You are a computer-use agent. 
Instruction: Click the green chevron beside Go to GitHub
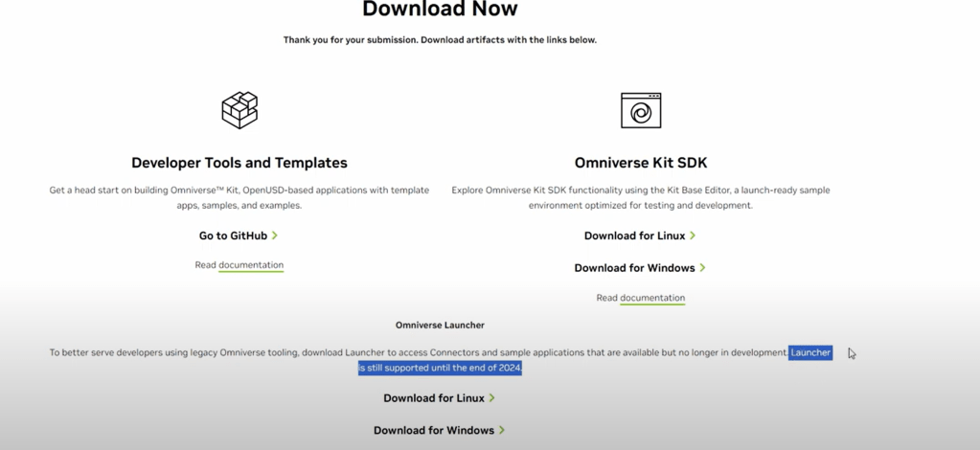click(x=275, y=236)
